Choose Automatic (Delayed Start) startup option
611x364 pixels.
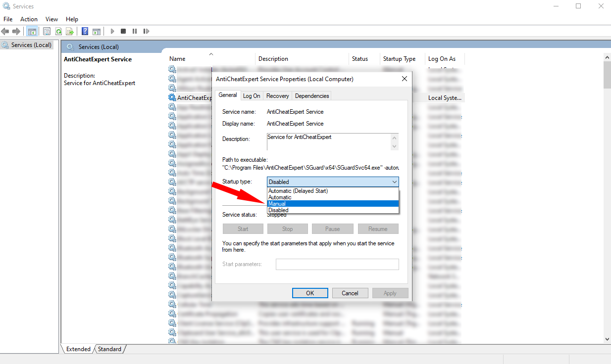point(333,191)
